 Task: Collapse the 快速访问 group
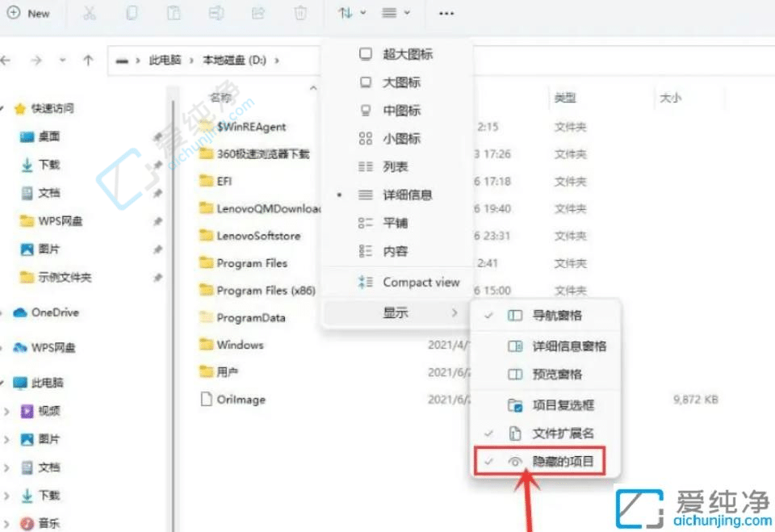(x=6, y=108)
